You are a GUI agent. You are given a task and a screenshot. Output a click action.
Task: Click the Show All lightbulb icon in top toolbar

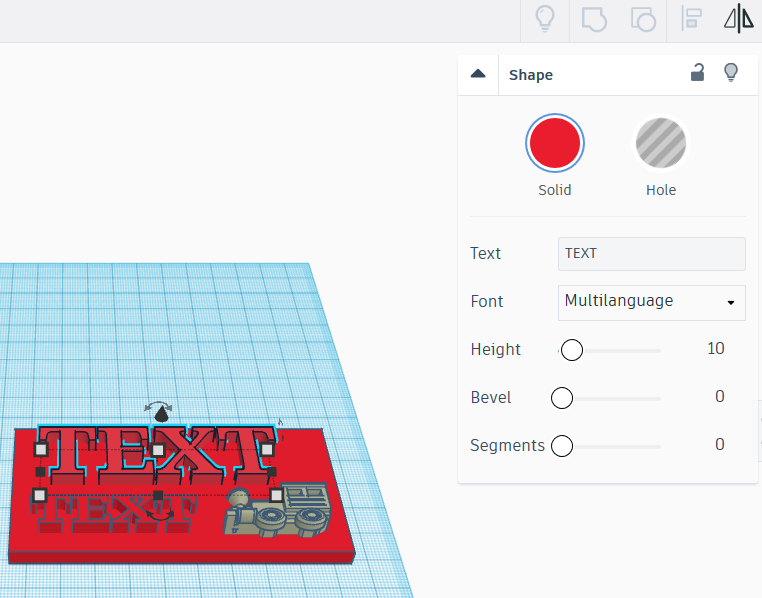[x=545, y=19]
